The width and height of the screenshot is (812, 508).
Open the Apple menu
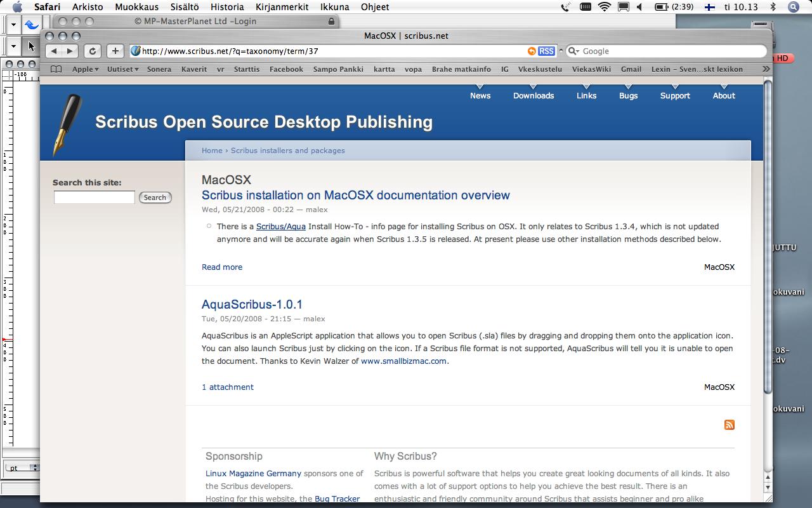pyautogui.click(x=17, y=7)
